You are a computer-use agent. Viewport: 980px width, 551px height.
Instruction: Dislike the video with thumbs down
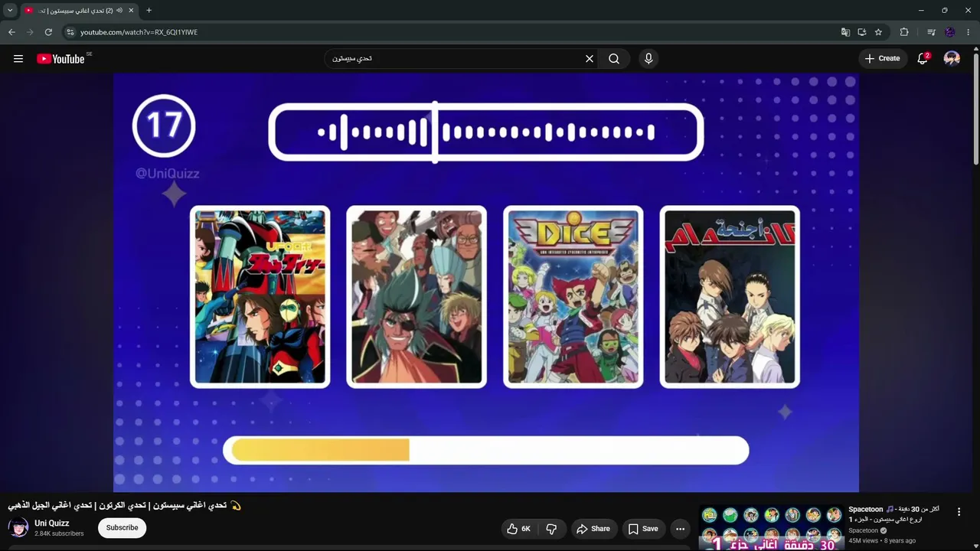point(551,529)
